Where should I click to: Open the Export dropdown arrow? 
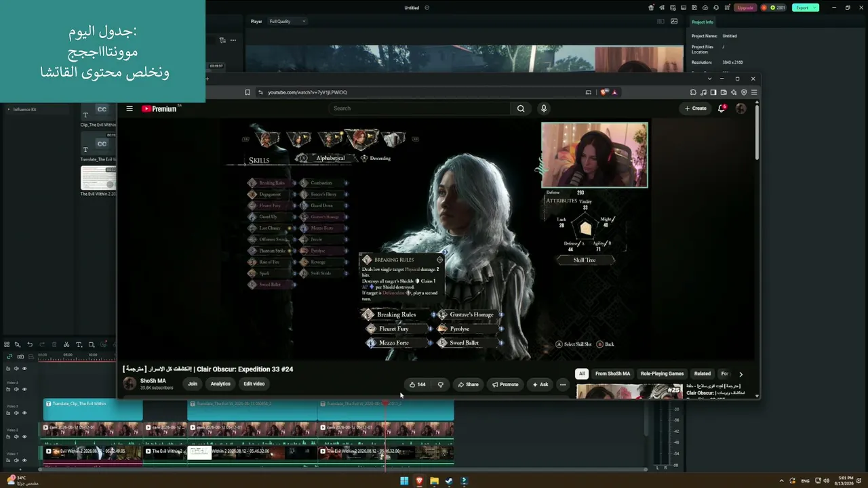click(814, 7)
